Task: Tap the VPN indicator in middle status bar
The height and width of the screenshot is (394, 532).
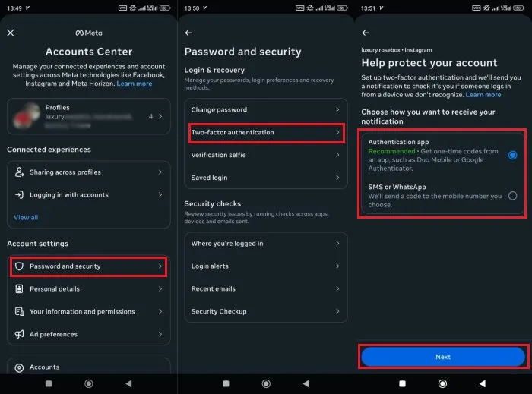Action: pos(300,8)
